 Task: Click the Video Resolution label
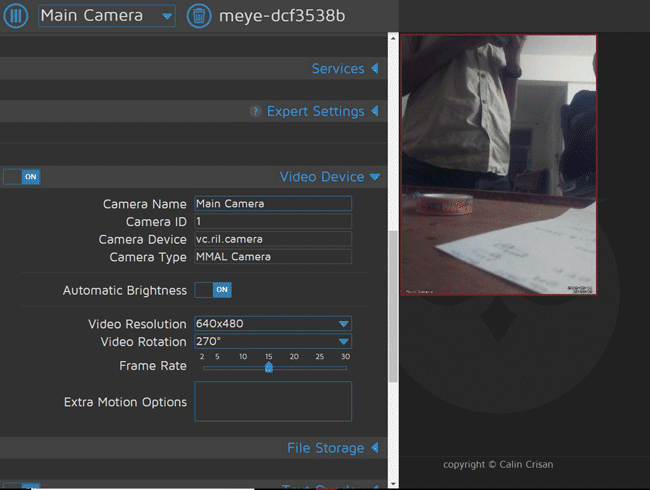tap(137, 324)
